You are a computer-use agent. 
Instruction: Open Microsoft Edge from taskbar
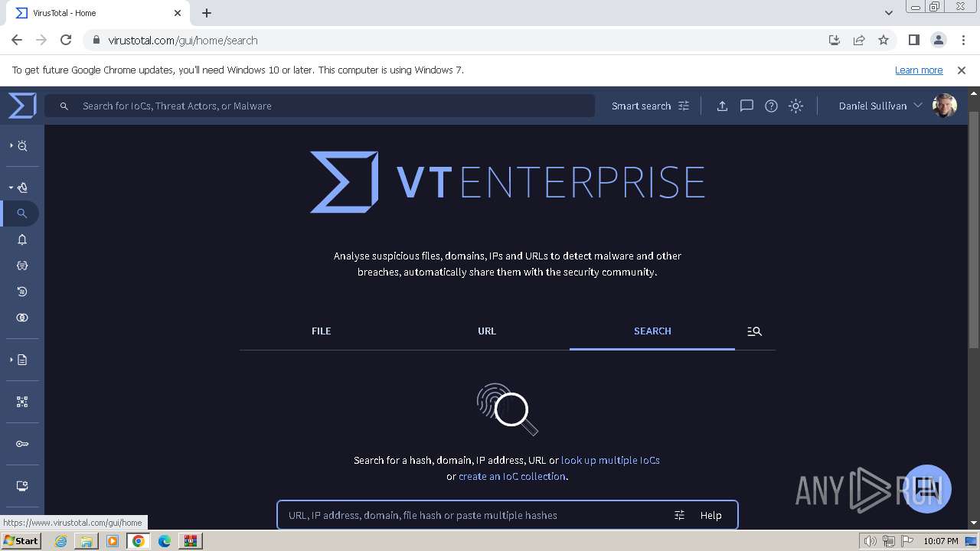click(x=165, y=541)
